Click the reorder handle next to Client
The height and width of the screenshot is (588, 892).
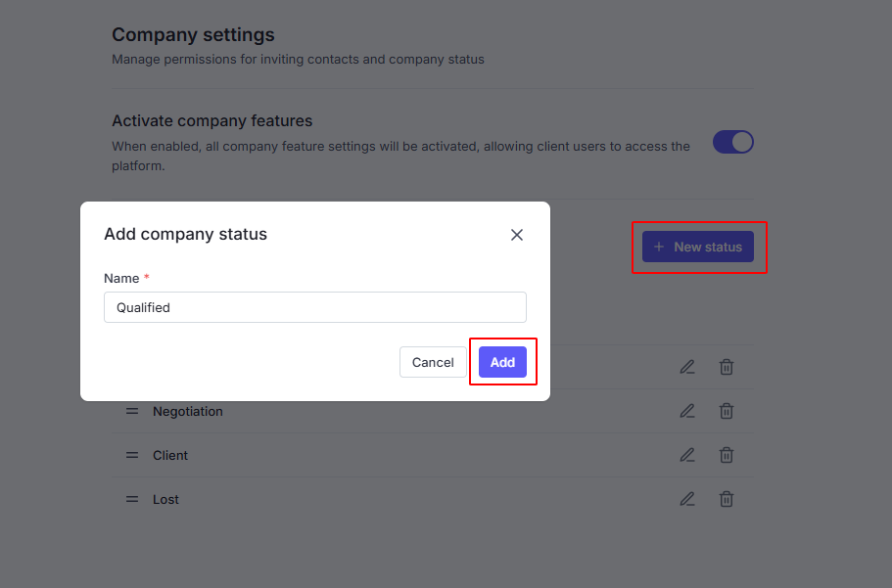(132, 455)
